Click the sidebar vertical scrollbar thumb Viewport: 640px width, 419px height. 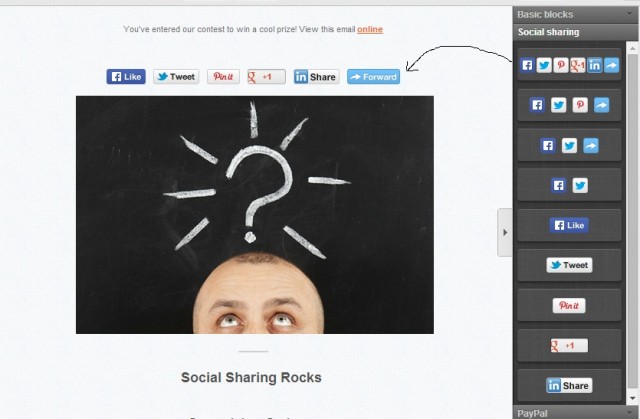point(632,220)
